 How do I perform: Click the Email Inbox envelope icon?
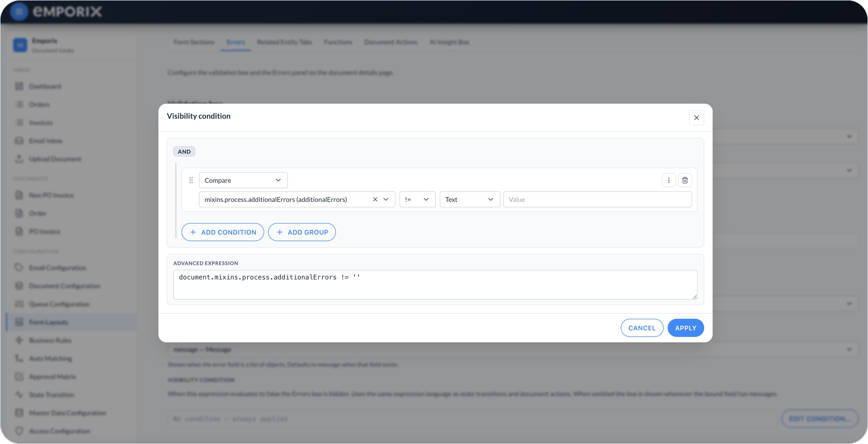point(19,141)
